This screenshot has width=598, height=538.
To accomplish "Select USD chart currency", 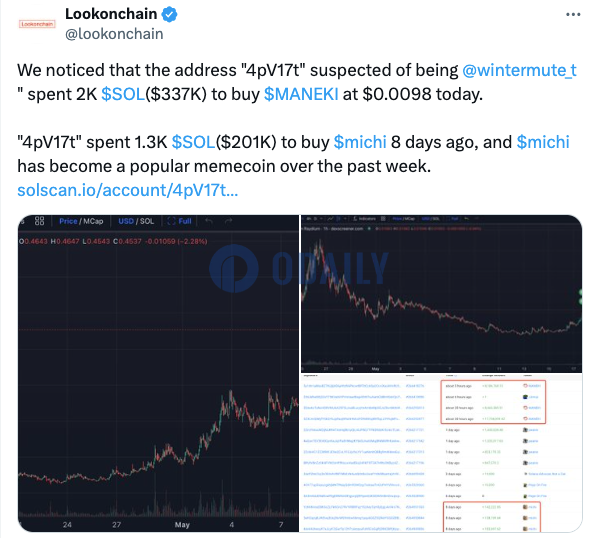I will (126, 221).
